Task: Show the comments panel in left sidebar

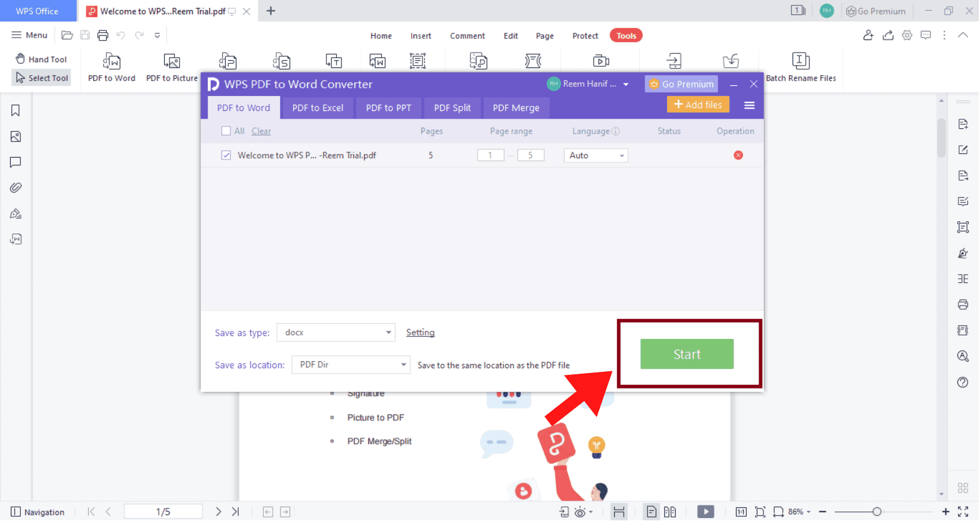Action: coord(16,163)
